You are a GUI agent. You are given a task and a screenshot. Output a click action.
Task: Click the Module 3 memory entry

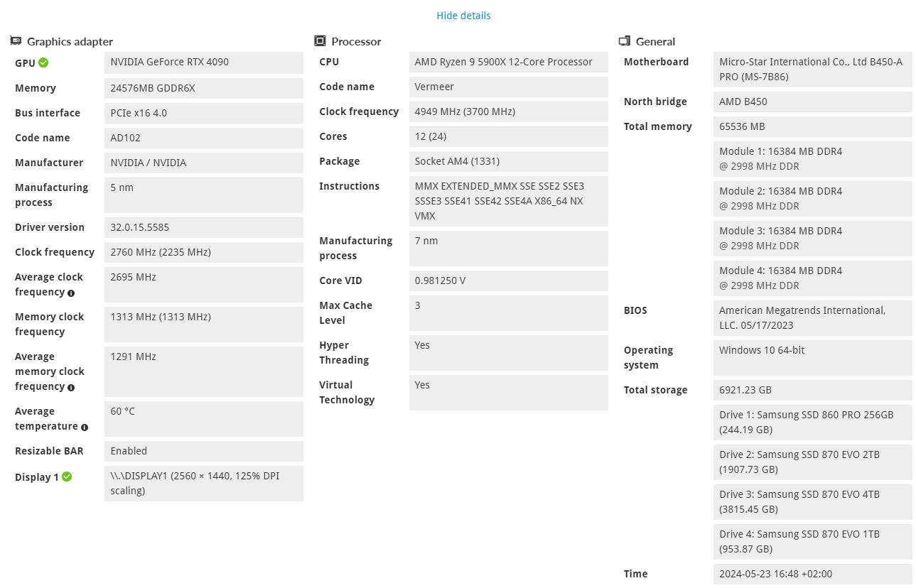pyautogui.click(x=813, y=239)
